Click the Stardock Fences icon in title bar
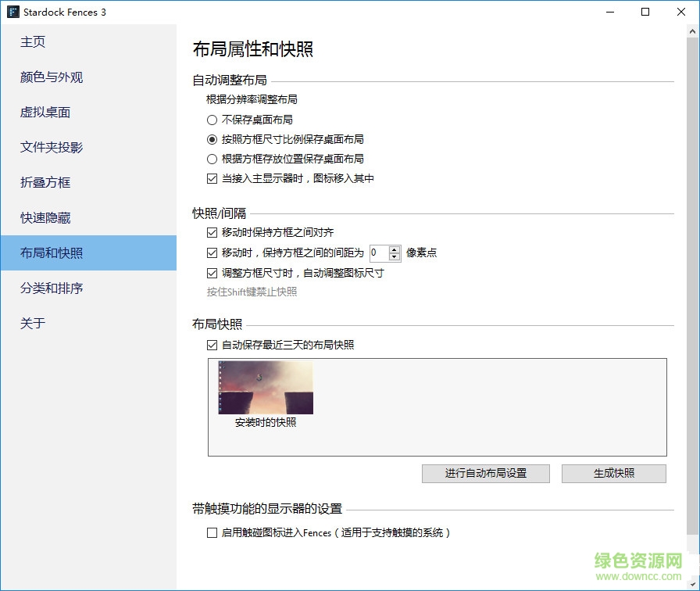Image resolution: width=700 pixels, height=591 pixels. (11, 12)
